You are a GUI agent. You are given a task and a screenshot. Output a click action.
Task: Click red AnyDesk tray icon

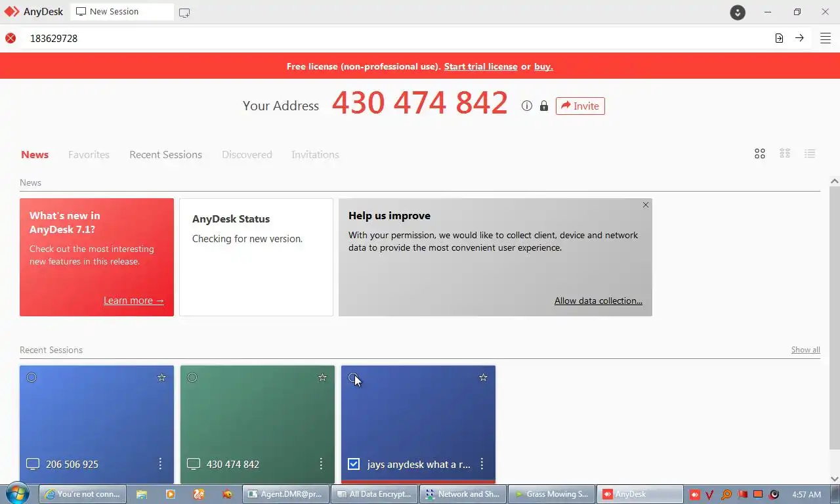[x=695, y=494]
